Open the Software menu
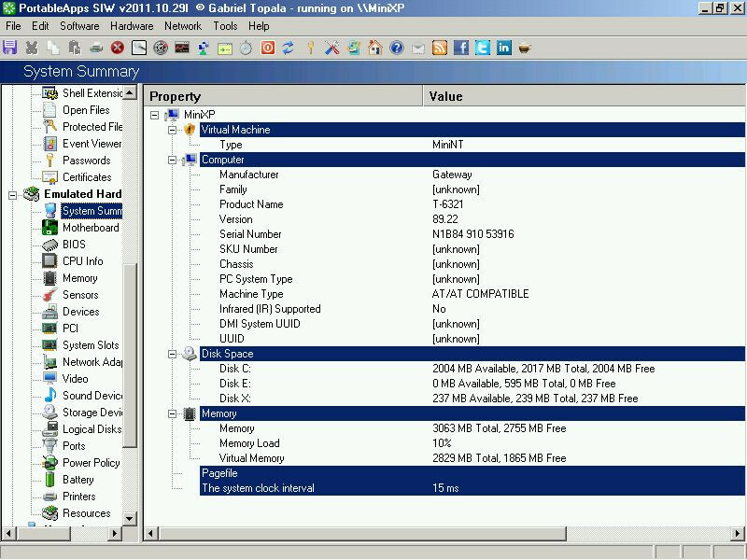The height and width of the screenshot is (560, 747). [x=79, y=26]
